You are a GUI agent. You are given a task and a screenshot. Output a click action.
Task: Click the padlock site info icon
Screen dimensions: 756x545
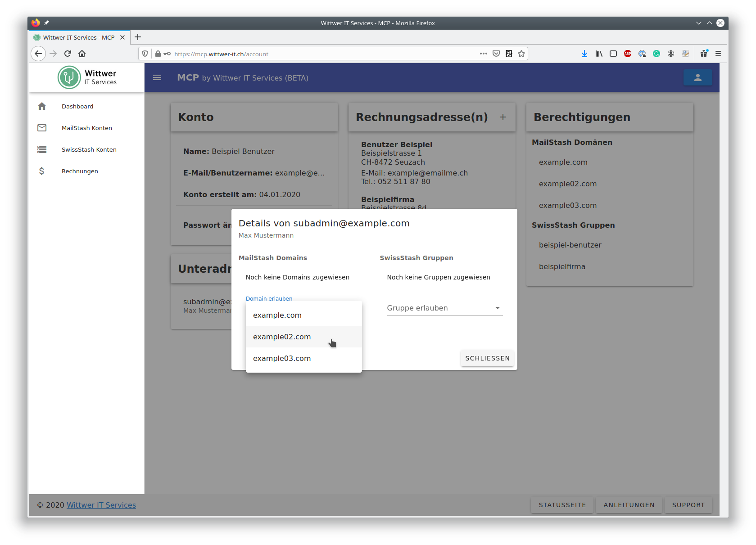tap(158, 54)
